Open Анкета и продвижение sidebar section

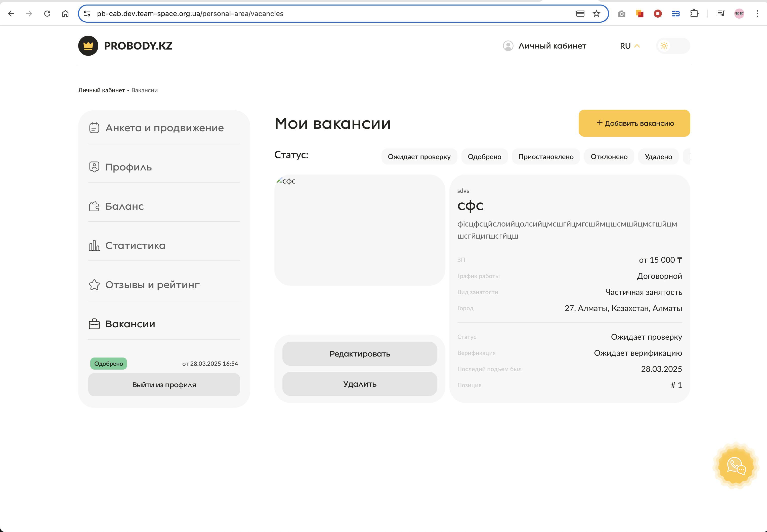164,128
